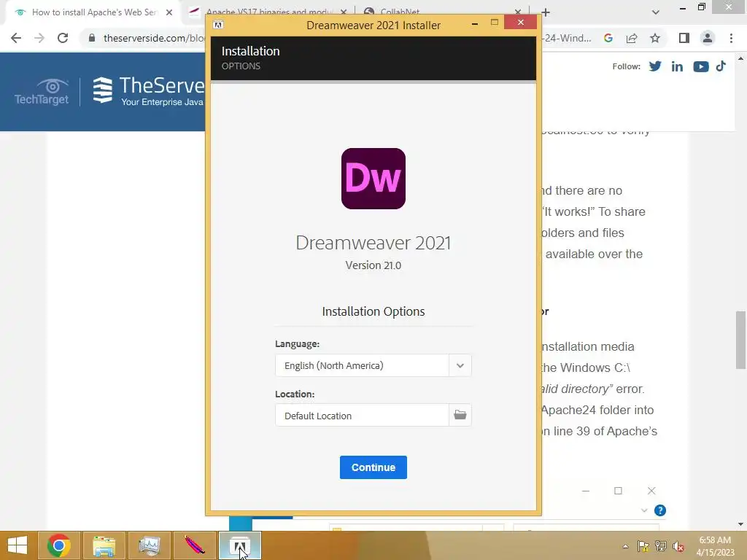747x560 pixels.
Task: Open TheServerSide Twitter link
Action: pos(655,66)
